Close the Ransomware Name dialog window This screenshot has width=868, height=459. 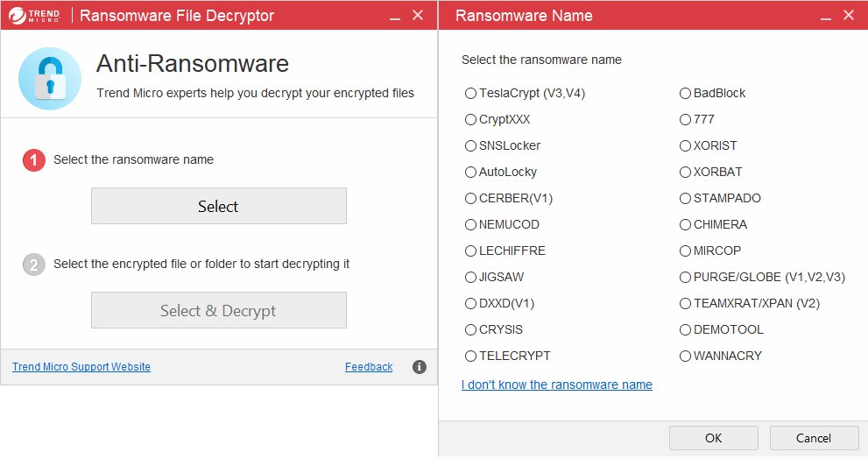coord(849,15)
